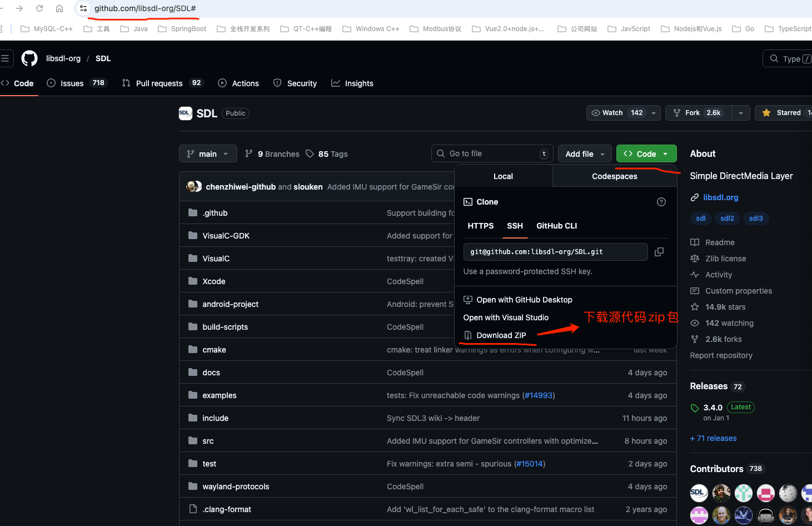
Task: Click Open with GitHub Desktop
Action: (x=518, y=300)
